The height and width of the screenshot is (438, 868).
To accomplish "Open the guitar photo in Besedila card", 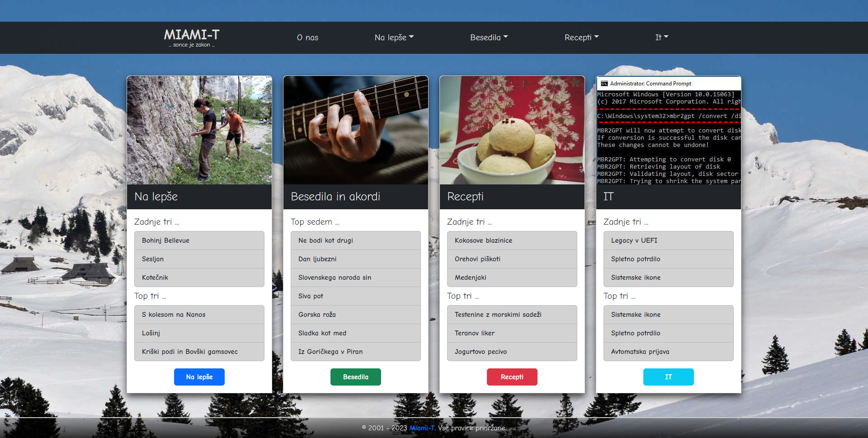I will (x=356, y=130).
